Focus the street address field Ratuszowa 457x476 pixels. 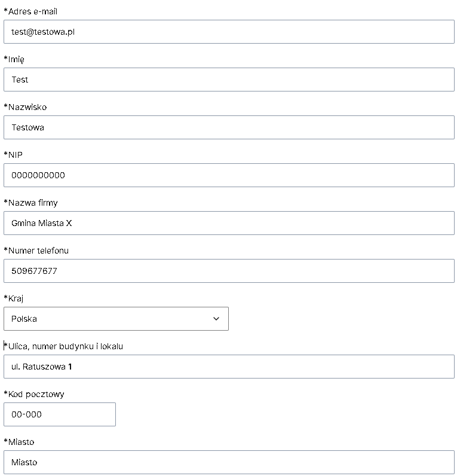pos(229,367)
